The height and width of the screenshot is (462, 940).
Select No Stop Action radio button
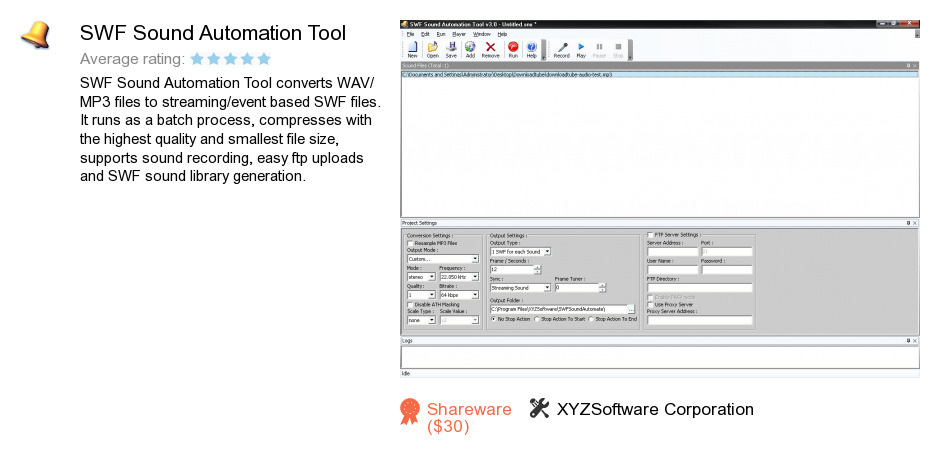point(493,319)
